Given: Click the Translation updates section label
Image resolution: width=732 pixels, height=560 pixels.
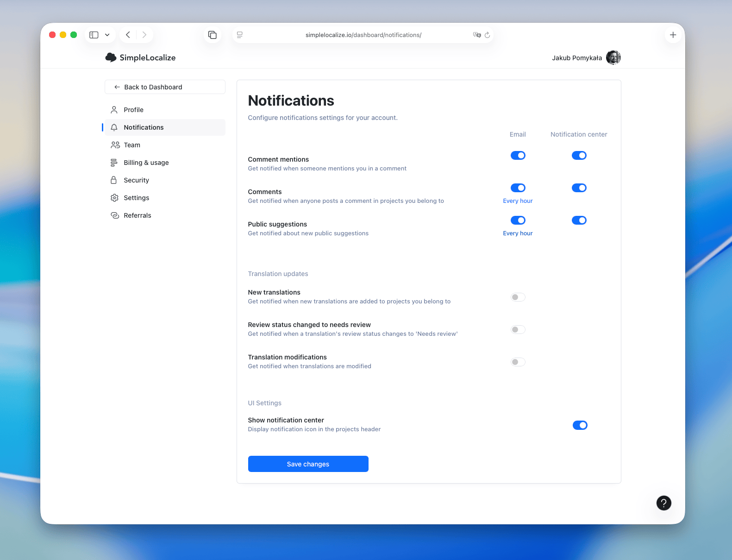Looking at the screenshot, I should point(278,274).
